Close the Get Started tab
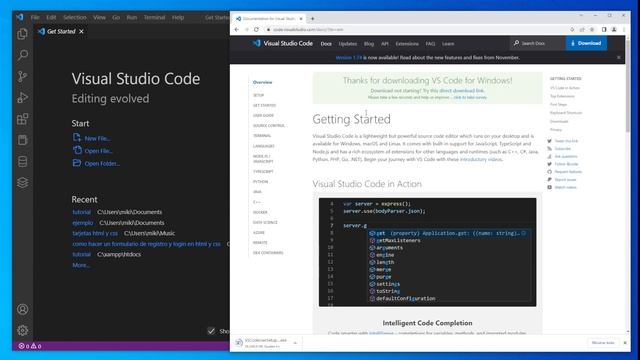 coord(82,31)
